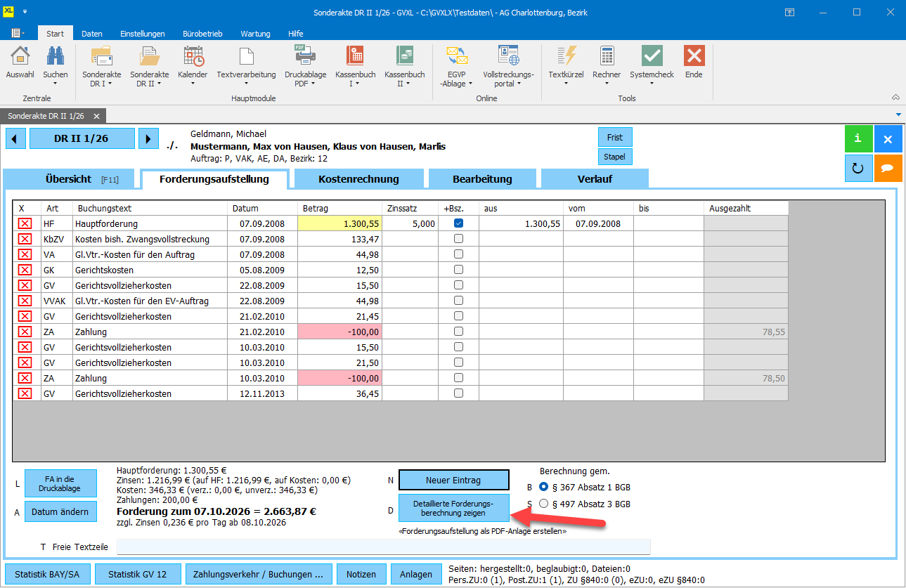This screenshot has height=588, width=906.
Task: Select § 367 Absatz 1 BGB option
Action: pos(543,487)
